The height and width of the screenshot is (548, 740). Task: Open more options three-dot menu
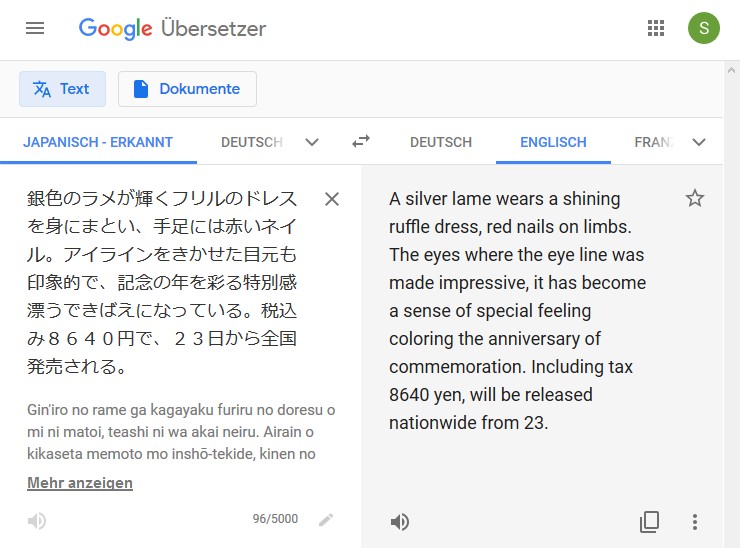(x=694, y=522)
